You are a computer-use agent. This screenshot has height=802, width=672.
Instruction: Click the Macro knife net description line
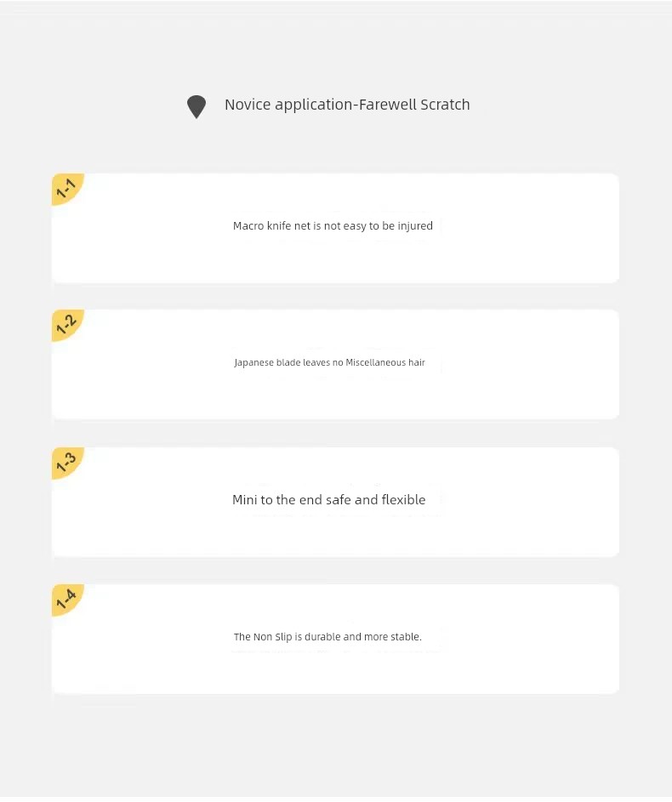[333, 226]
